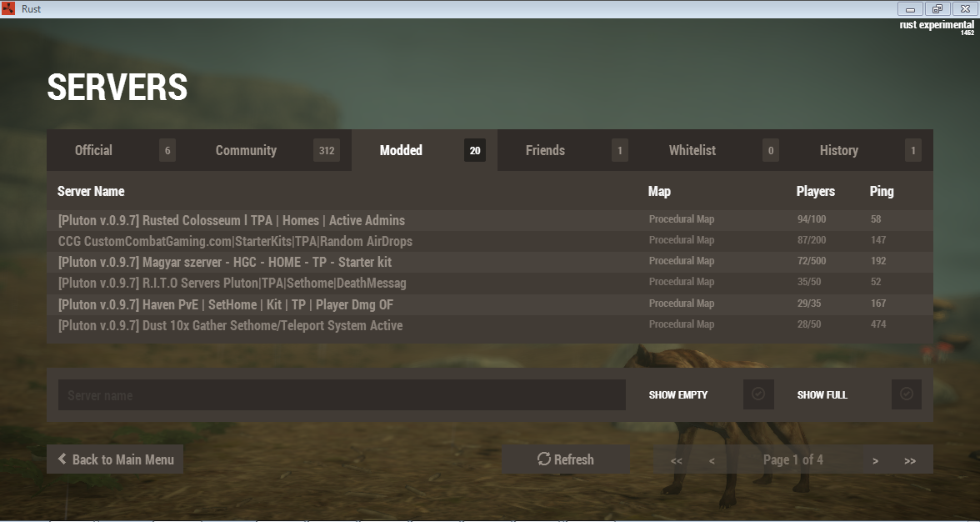The width and height of the screenshot is (980, 522).
Task: Toggle the Show Full checkbox
Action: click(x=907, y=394)
